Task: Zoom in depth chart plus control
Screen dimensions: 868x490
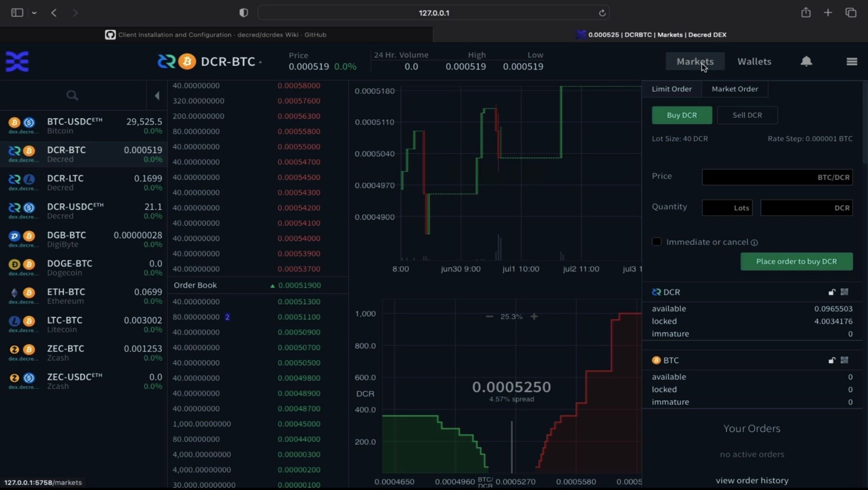Action: click(534, 316)
